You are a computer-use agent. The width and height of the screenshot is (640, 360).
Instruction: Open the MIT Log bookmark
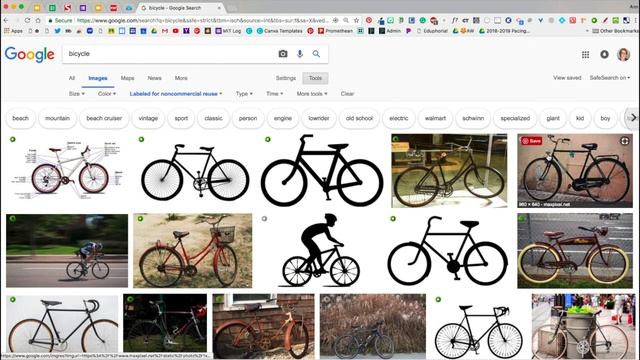[228, 31]
